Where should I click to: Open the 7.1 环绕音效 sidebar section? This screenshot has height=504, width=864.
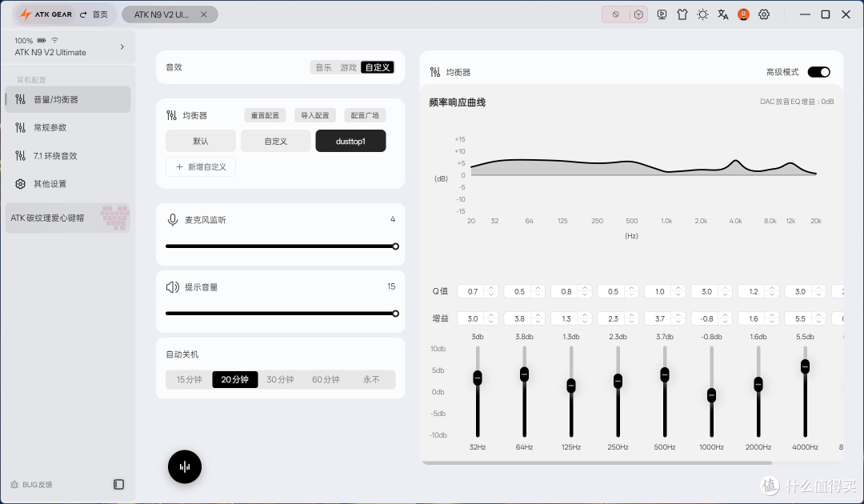[x=68, y=156]
